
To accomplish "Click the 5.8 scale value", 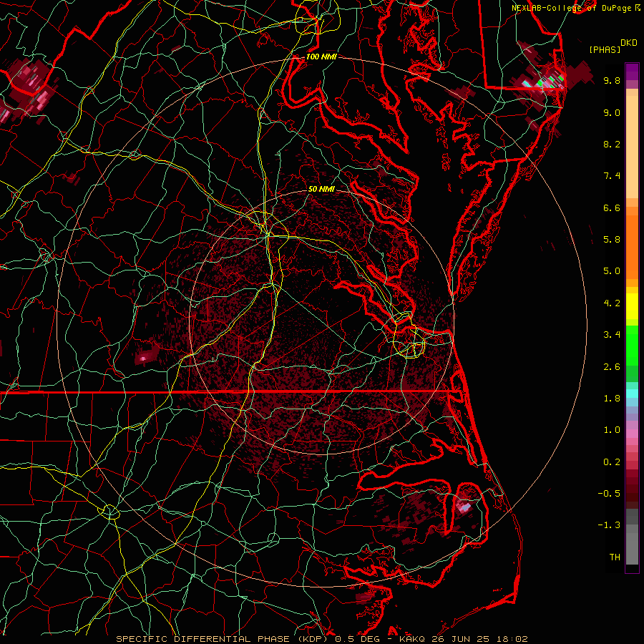I will [612, 240].
